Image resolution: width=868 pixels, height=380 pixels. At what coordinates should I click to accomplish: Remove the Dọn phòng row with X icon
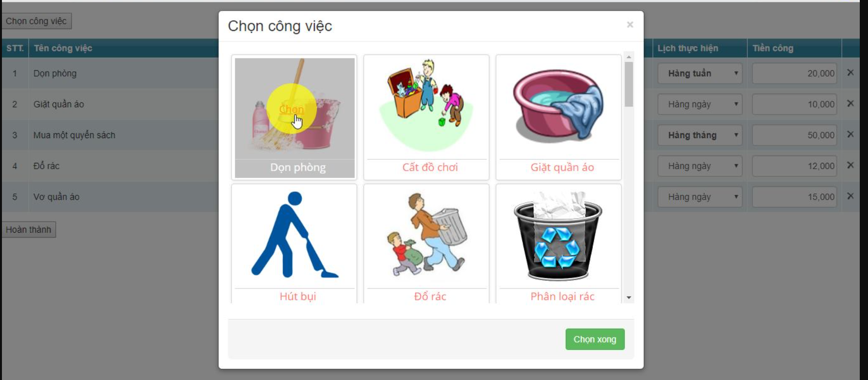(850, 73)
